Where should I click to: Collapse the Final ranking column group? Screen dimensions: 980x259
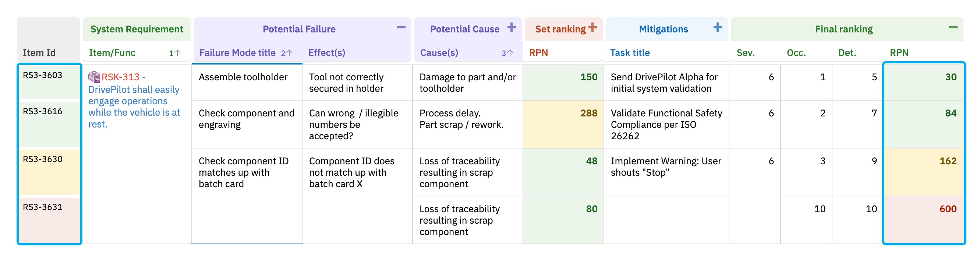[953, 27]
